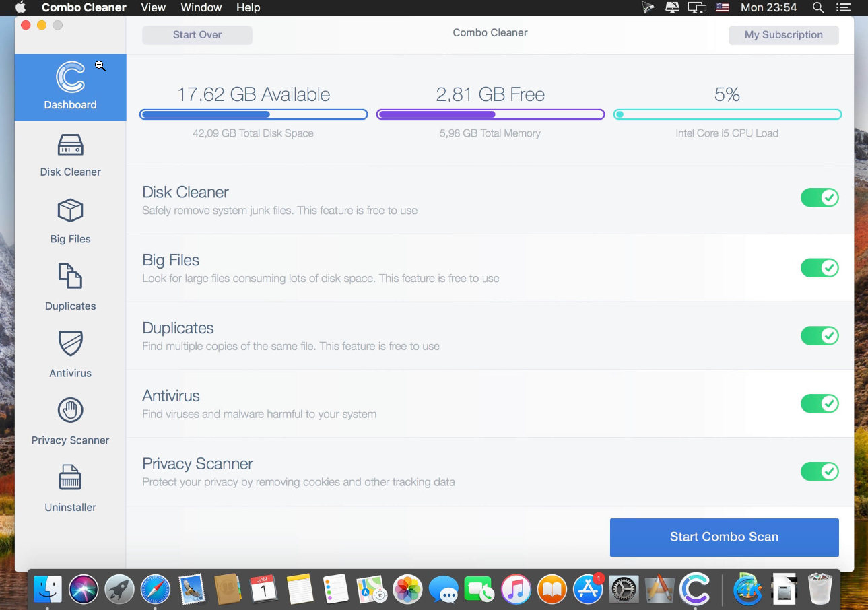
Task: Click "42,09 GB Total Disk Space" label
Action: (x=253, y=133)
